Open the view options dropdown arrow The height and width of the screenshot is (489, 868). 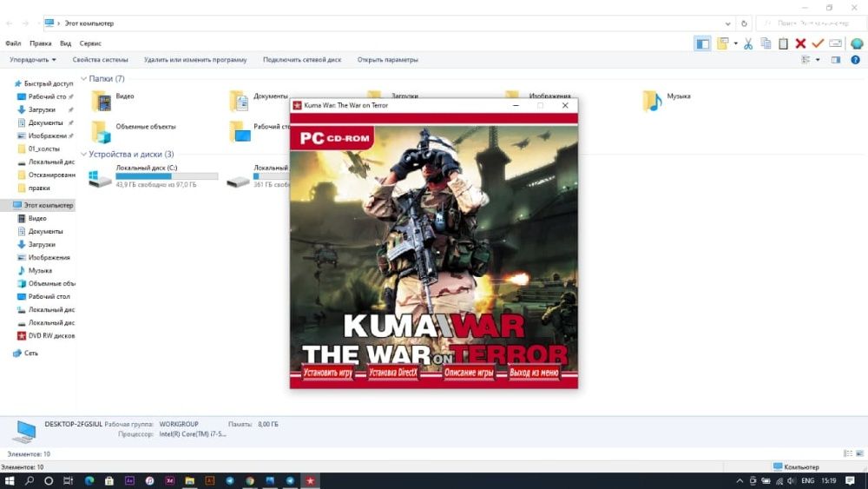[818, 60]
